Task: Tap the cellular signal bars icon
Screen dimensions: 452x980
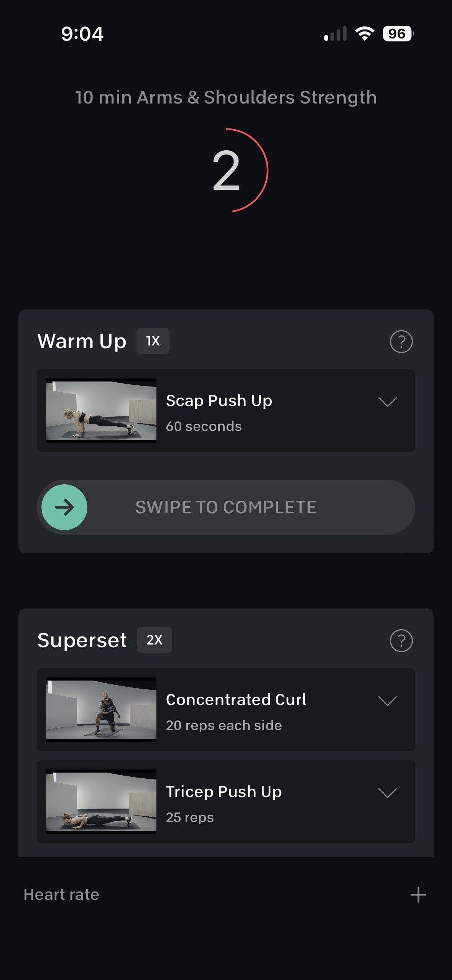Action: (335, 34)
